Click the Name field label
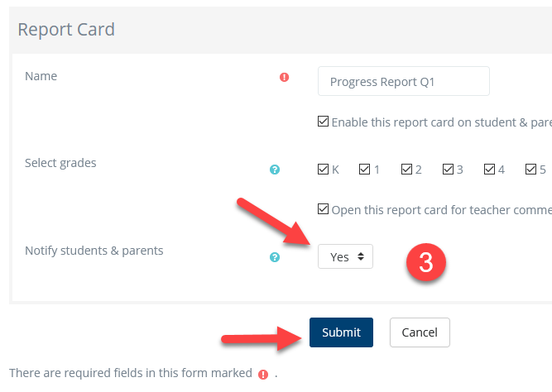Viewport: 552px width, 392px height. click(41, 76)
